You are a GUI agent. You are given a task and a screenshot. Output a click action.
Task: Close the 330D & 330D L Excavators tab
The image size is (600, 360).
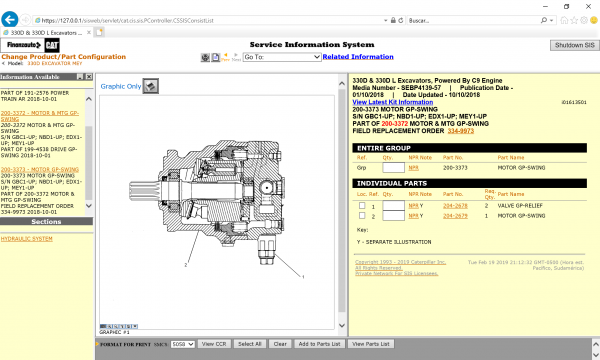pos(89,33)
